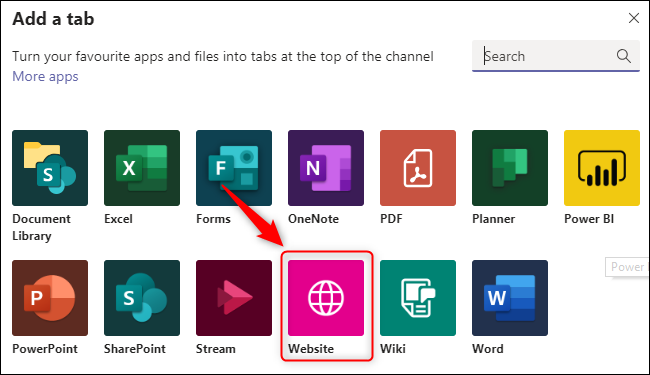Click the "Document Library" label
This screenshot has height=375, width=650.
pyautogui.click(x=41, y=227)
